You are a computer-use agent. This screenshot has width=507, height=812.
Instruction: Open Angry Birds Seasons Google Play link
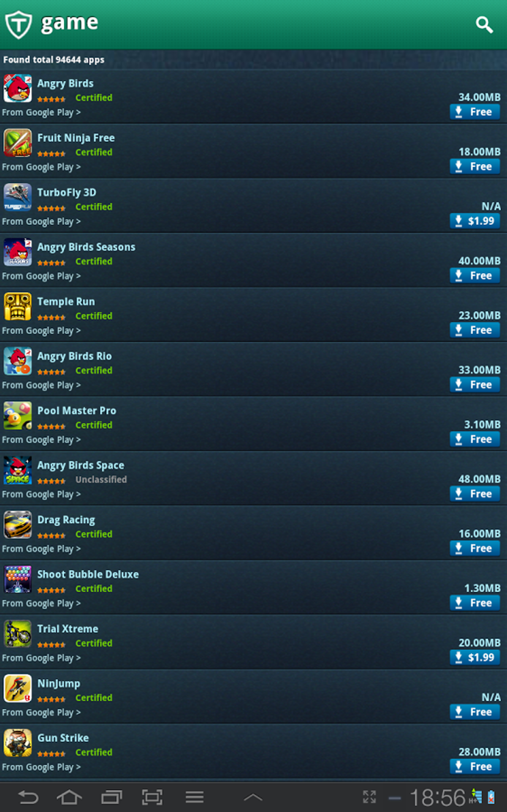(41, 276)
